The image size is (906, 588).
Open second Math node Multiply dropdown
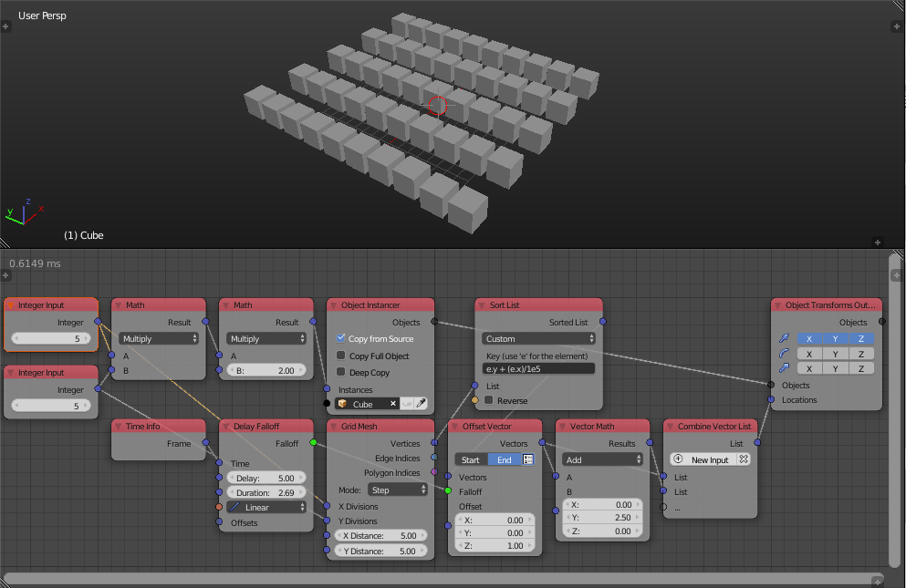pyautogui.click(x=266, y=338)
